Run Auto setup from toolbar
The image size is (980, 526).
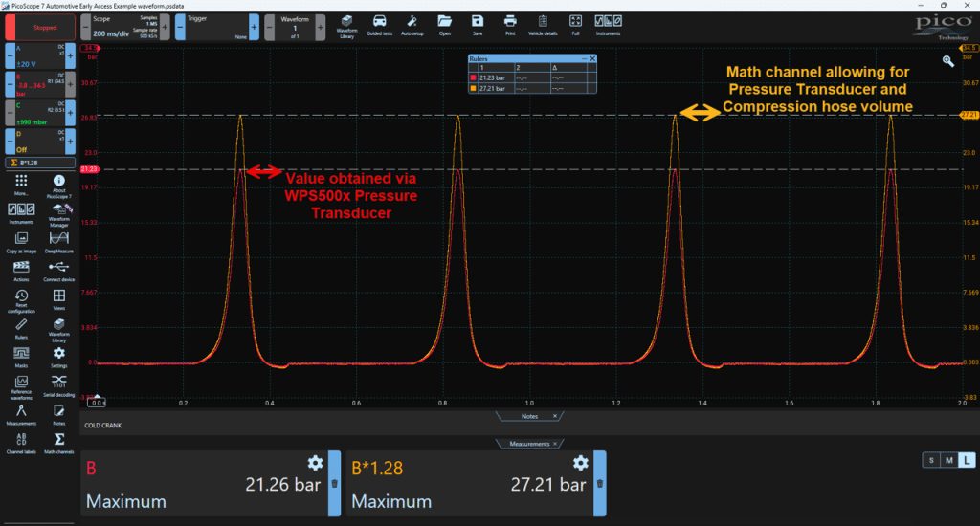tap(412, 25)
